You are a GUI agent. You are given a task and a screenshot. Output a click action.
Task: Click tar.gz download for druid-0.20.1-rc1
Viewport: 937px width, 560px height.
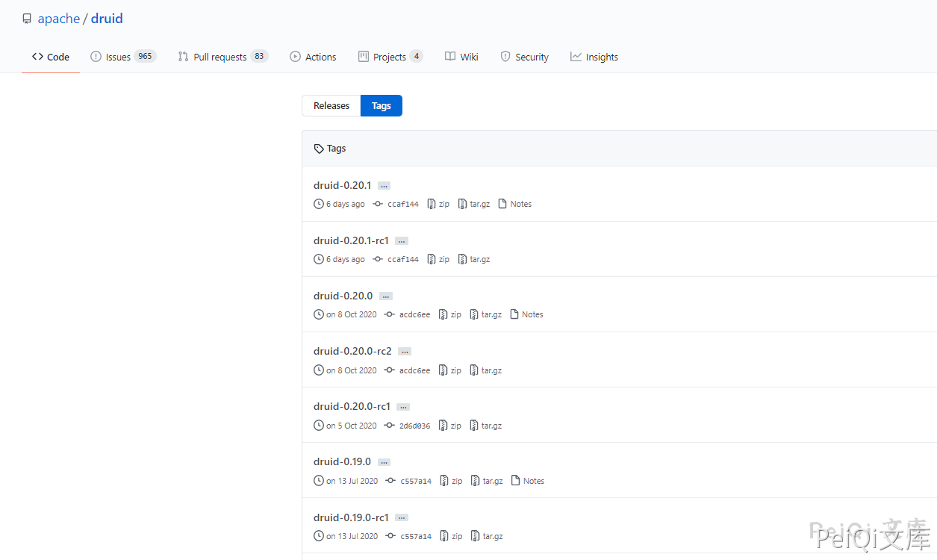pyautogui.click(x=474, y=259)
